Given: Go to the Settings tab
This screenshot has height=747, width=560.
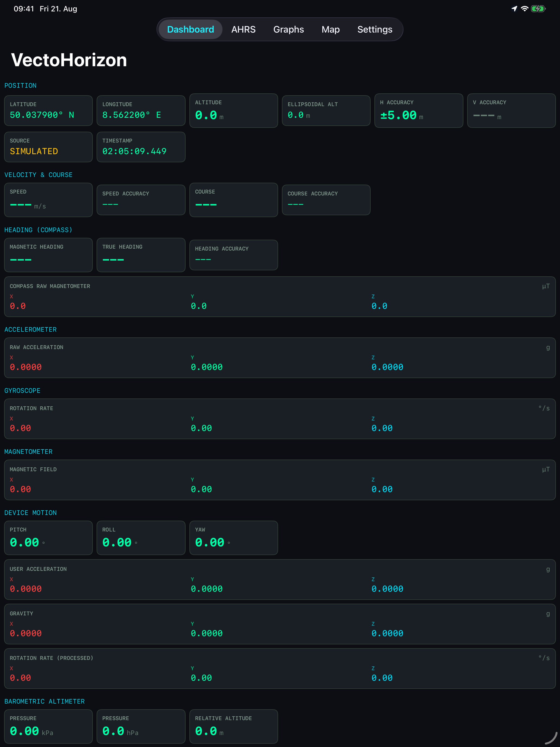Looking at the screenshot, I should coord(375,29).
